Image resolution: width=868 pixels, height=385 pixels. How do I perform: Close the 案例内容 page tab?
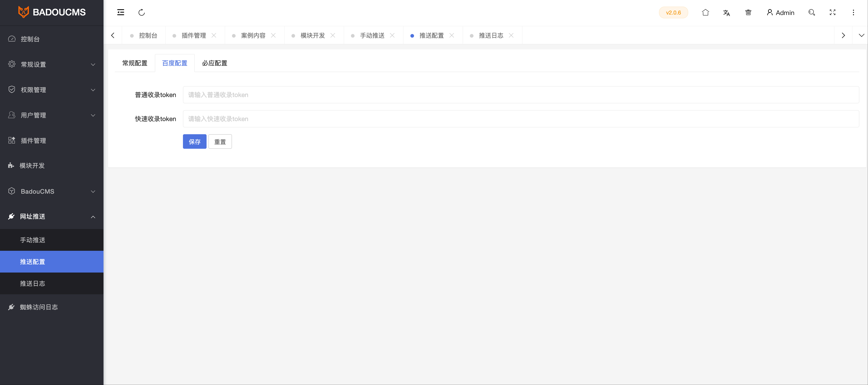(273, 35)
